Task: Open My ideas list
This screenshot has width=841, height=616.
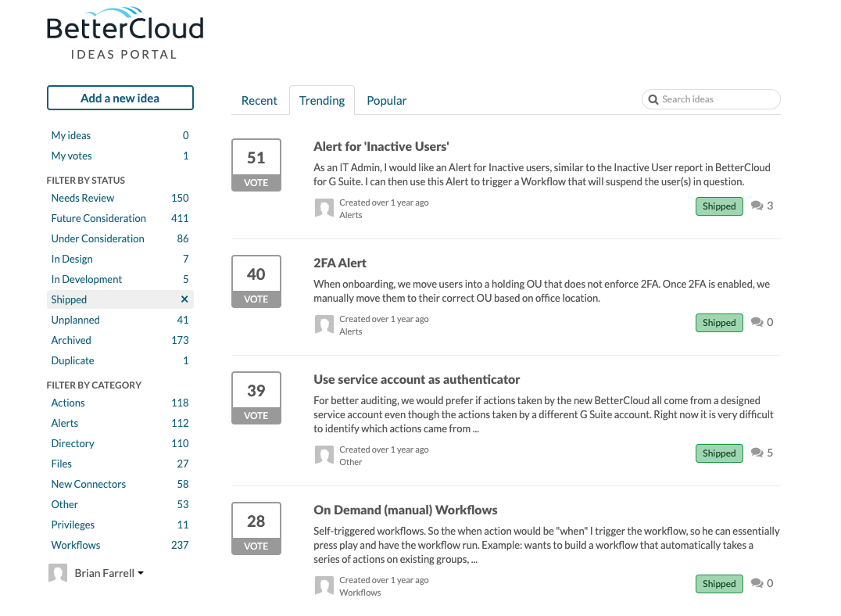Action: tap(120, 135)
